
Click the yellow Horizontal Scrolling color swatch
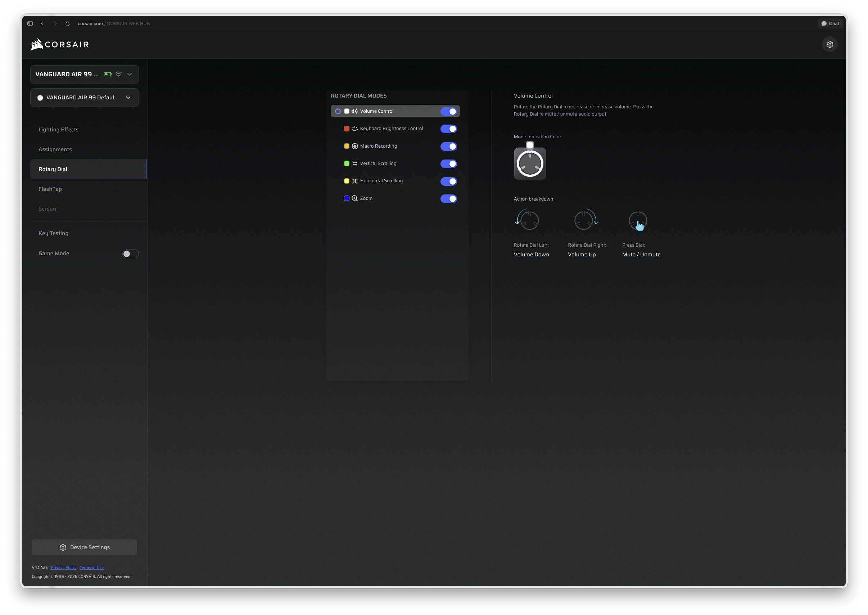point(346,181)
